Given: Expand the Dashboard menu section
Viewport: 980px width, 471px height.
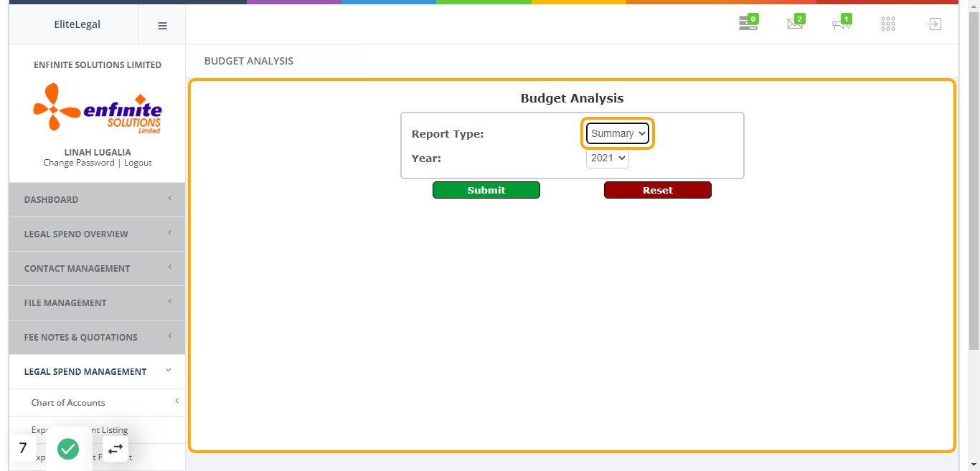Looking at the screenshot, I should tap(97, 199).
